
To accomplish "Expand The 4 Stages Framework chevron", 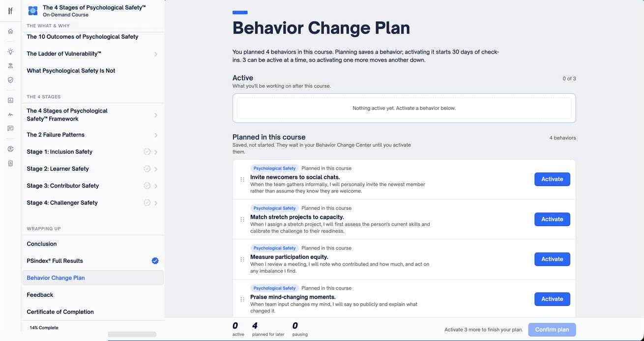I will coord(156,115).
